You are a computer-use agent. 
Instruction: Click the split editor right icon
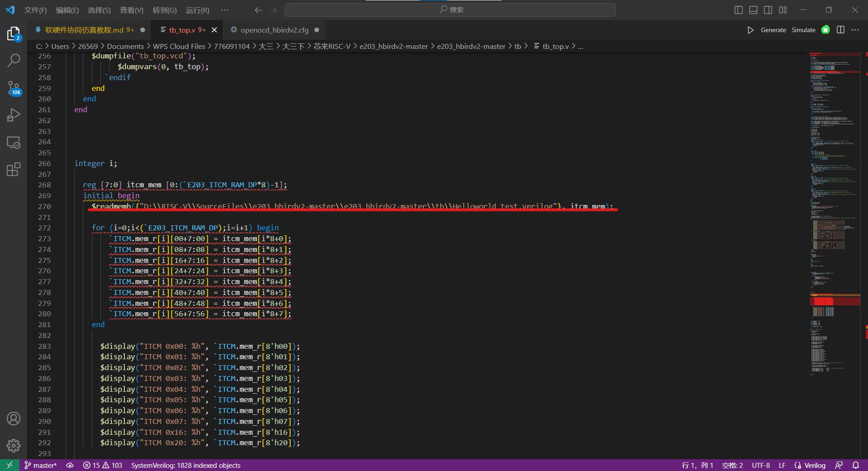pos(840,30)
